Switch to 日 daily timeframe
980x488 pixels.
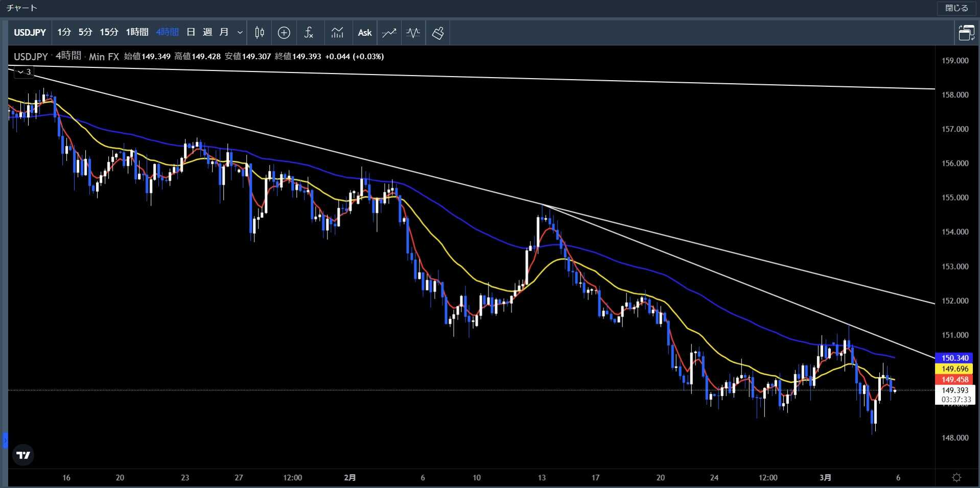click(191, 32)
